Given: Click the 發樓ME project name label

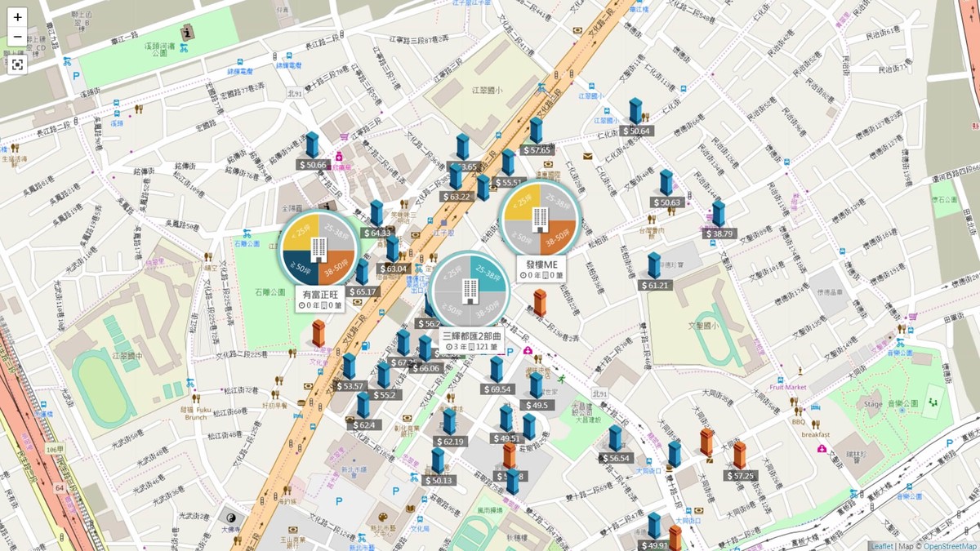Looking at the screenshot, I should [541, 264].
